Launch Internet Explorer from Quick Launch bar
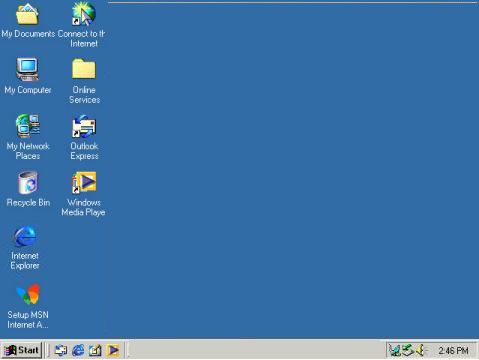Screen dimensions: 479x360 click(x=78, y=350)
